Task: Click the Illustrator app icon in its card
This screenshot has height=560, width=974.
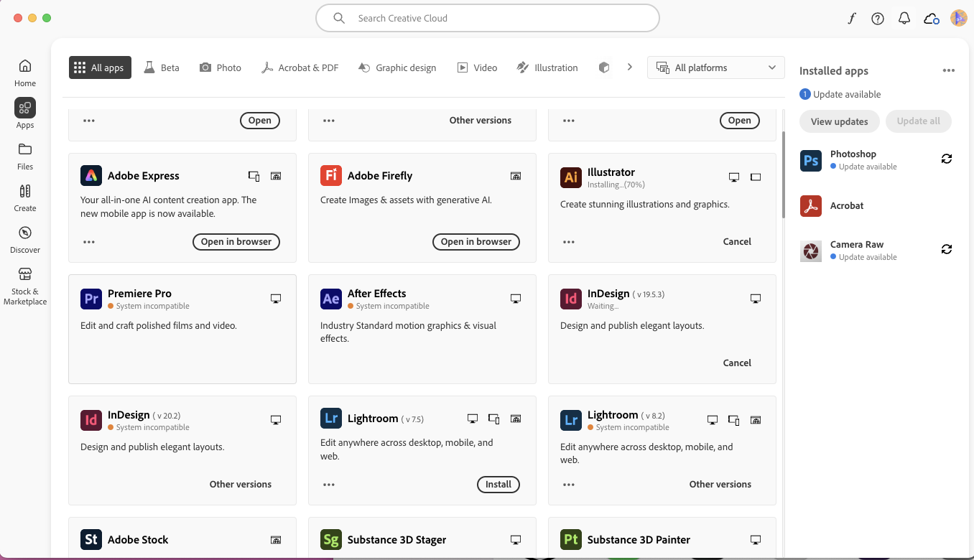Action: click(571, 177)
